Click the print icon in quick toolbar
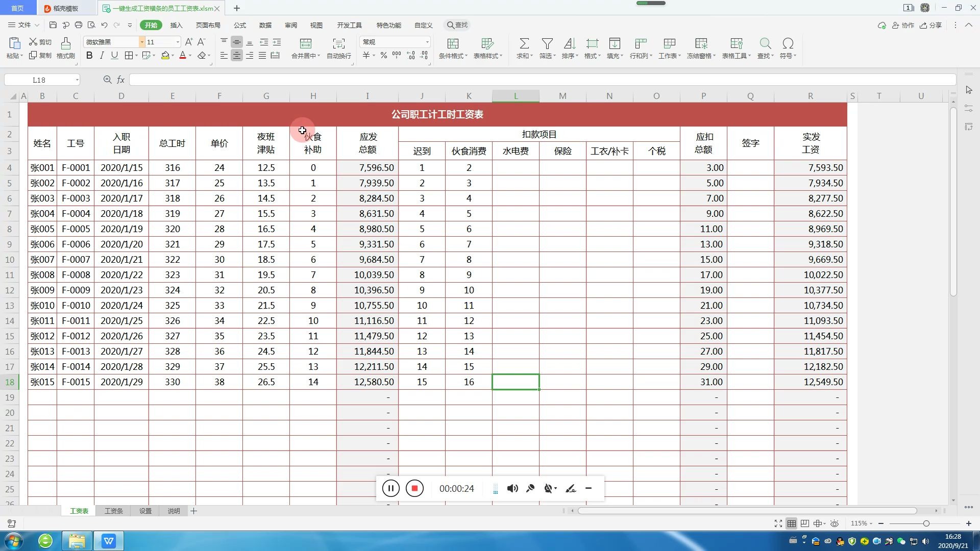The height and width of the screenshot is (551, 980). [x=79, y=25]
